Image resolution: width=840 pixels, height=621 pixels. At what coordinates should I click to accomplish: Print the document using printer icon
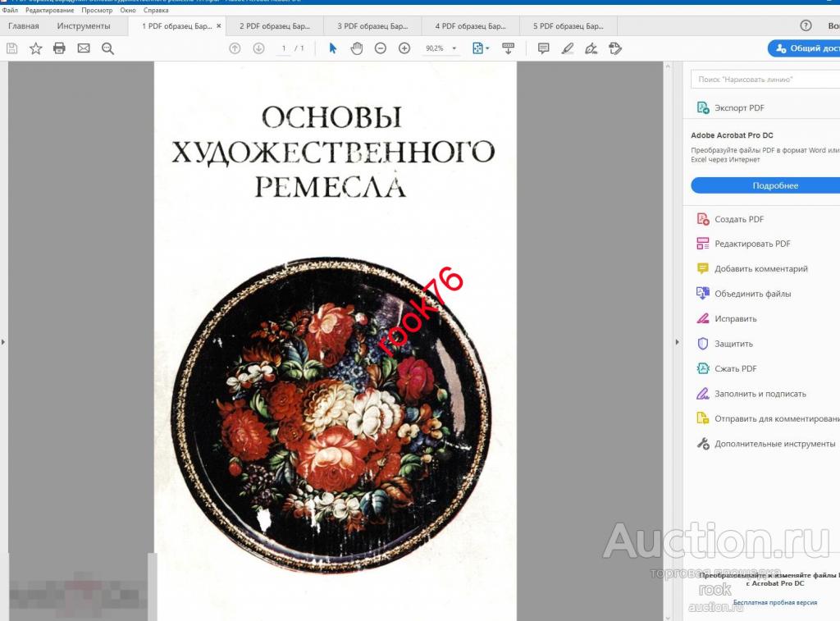click(x=59, y=48)
